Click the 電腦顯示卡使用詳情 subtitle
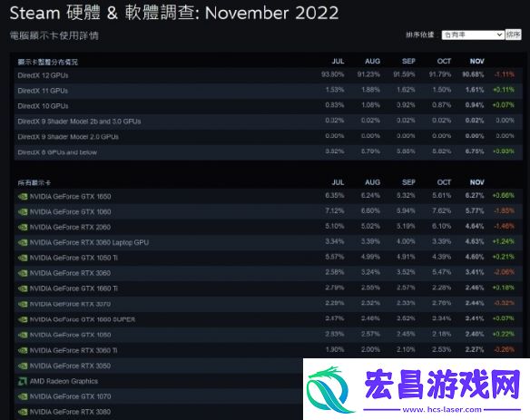Viewport: 530px width, 420px height. point(54,35)
